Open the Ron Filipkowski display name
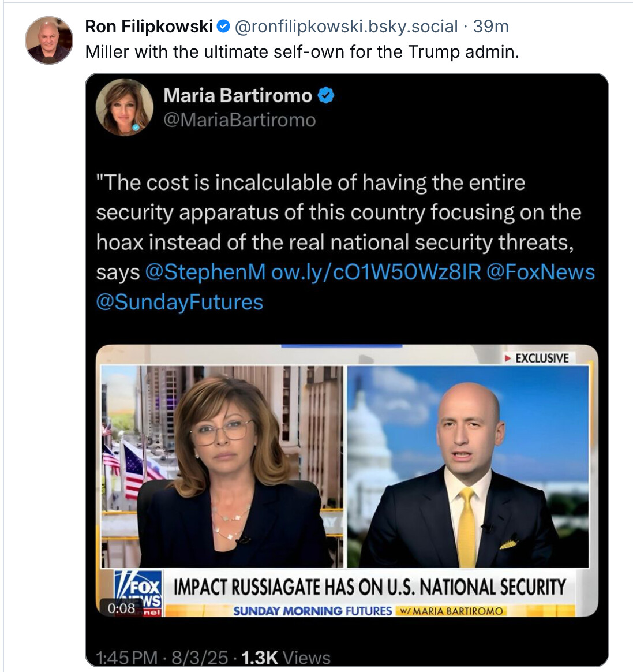633x672 pixels. (149, 26)
